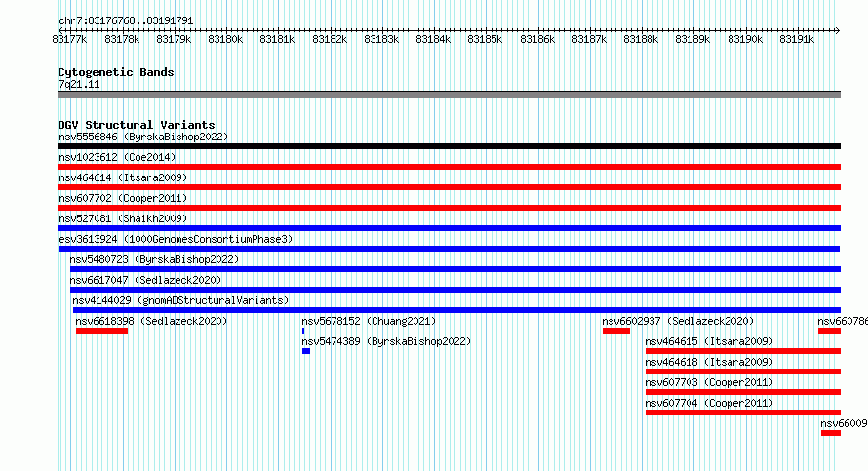Select the red nsv607703 variant bar
Screen dimensions: 868x471
(x=743, y=392)
